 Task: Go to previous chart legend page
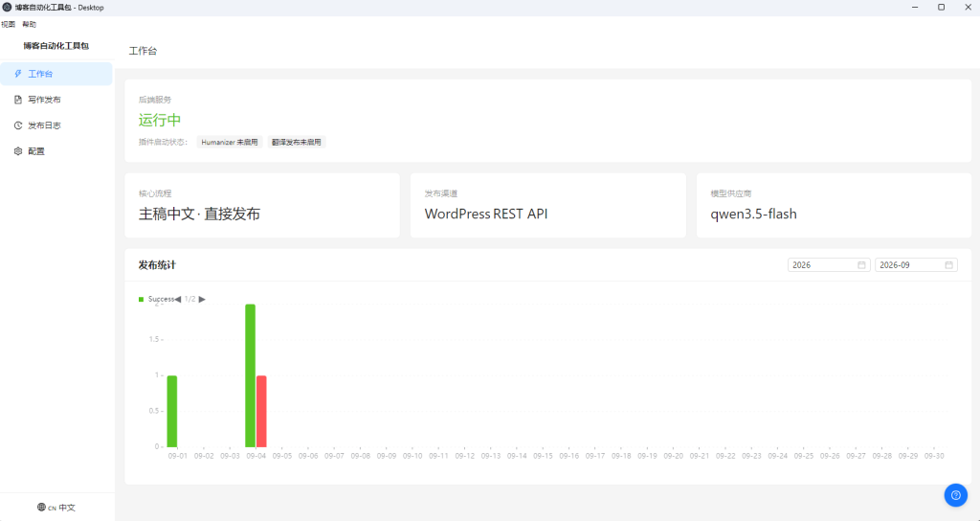[x=178, y=299]
